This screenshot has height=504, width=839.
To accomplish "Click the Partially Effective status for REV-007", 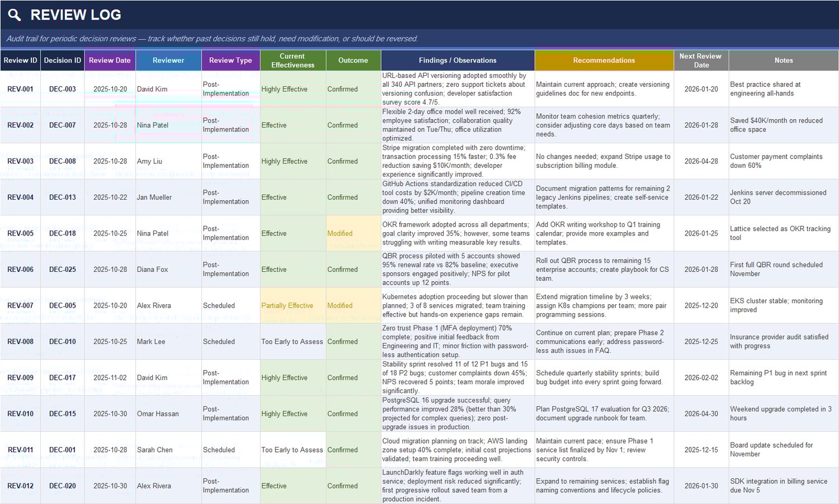I will click(287, 305).
